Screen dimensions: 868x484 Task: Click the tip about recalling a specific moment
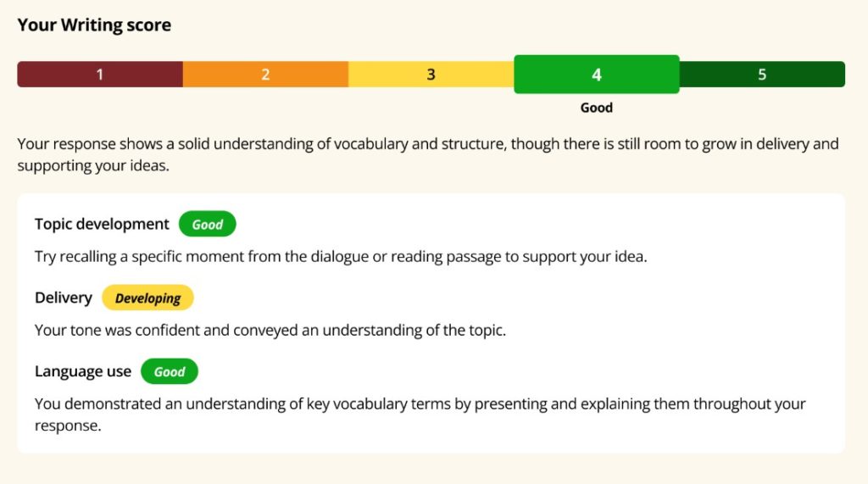click(x=340, y=256)
